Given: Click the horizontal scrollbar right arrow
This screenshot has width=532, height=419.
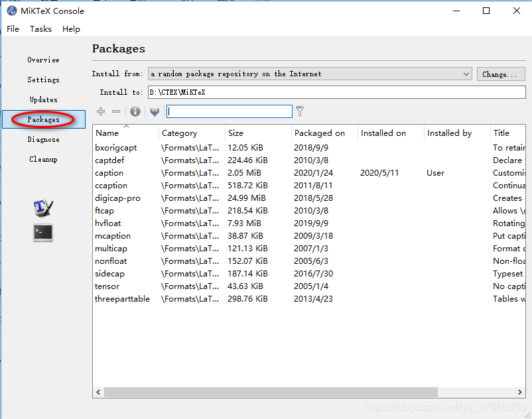Looking at the screenshot, I should point(520,392).
